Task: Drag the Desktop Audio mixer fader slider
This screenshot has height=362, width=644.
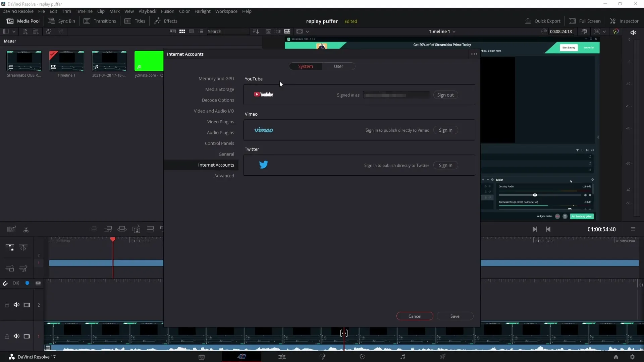Action: click(x=535, y=195)
